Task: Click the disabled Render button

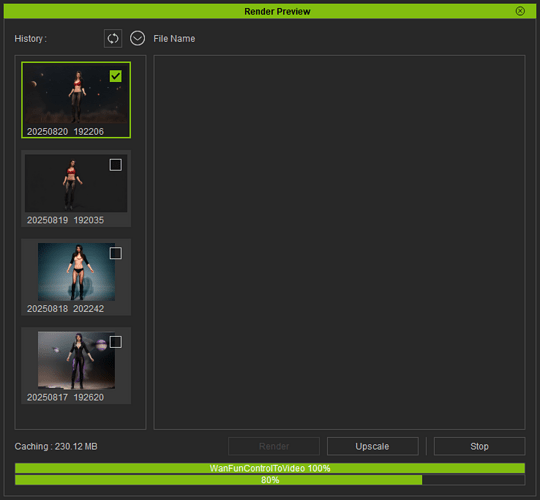Action: click(x=274, y=446)
